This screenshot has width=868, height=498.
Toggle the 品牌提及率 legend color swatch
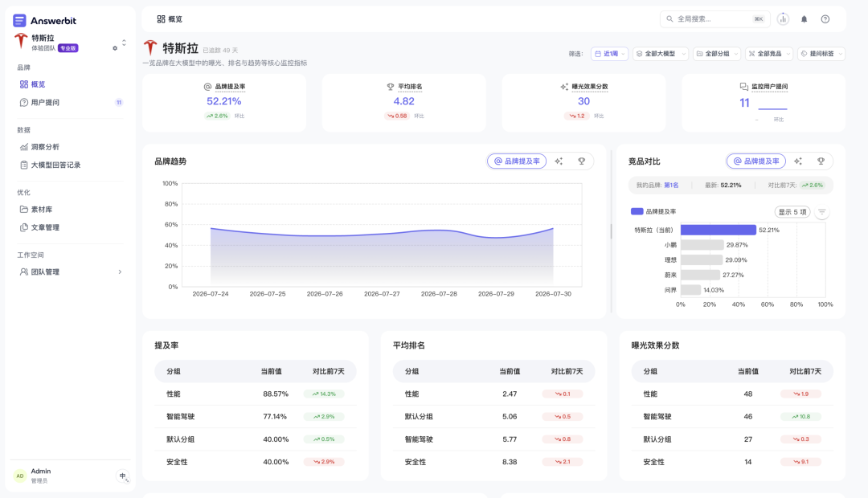point(637,211)
